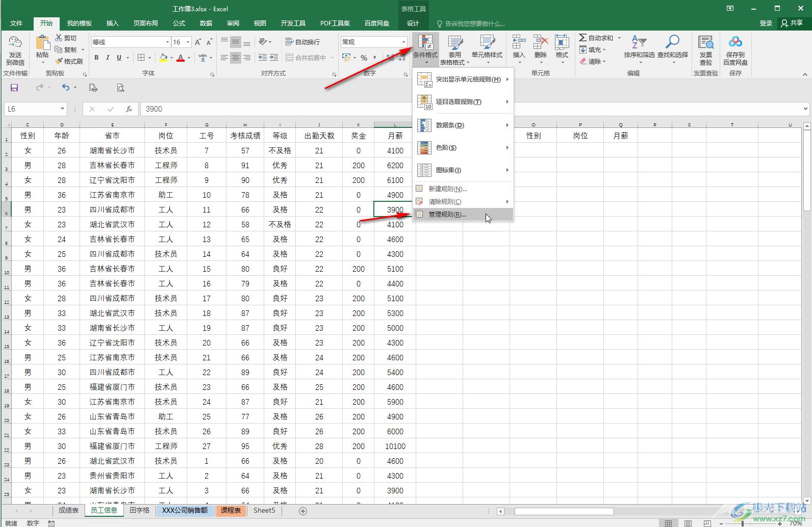Open Icon Sets (图标集) submenu
The width and height of the screenshot is (812, 527).
pyautogui.click(x=463, y=170)
